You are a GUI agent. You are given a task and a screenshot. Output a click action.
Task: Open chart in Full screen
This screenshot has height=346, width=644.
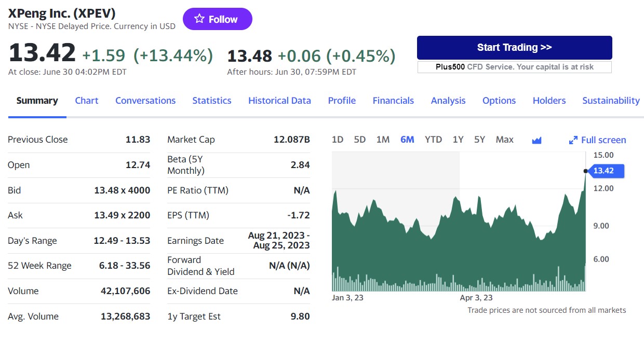pyautogui.click(x=598, y=140)
